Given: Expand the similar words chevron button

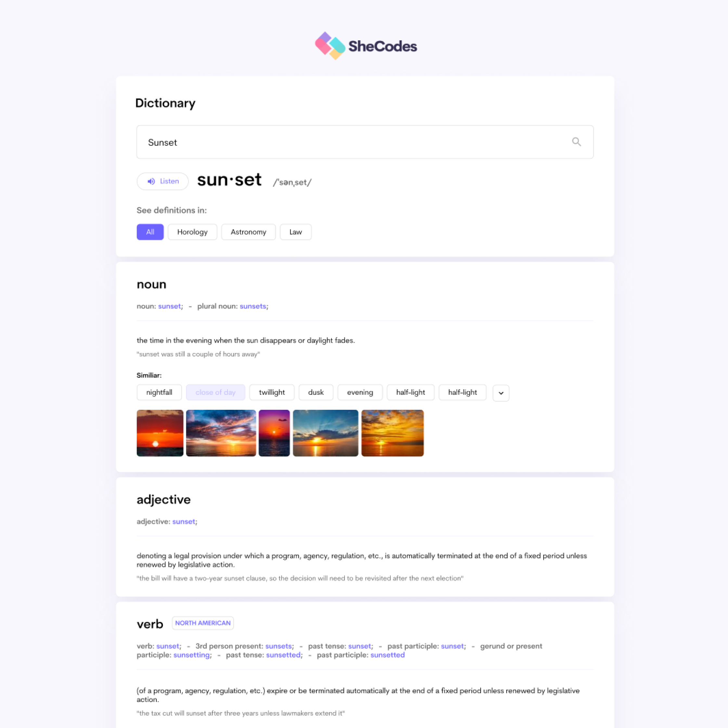Looking at the screenshot, I should 501,392.
